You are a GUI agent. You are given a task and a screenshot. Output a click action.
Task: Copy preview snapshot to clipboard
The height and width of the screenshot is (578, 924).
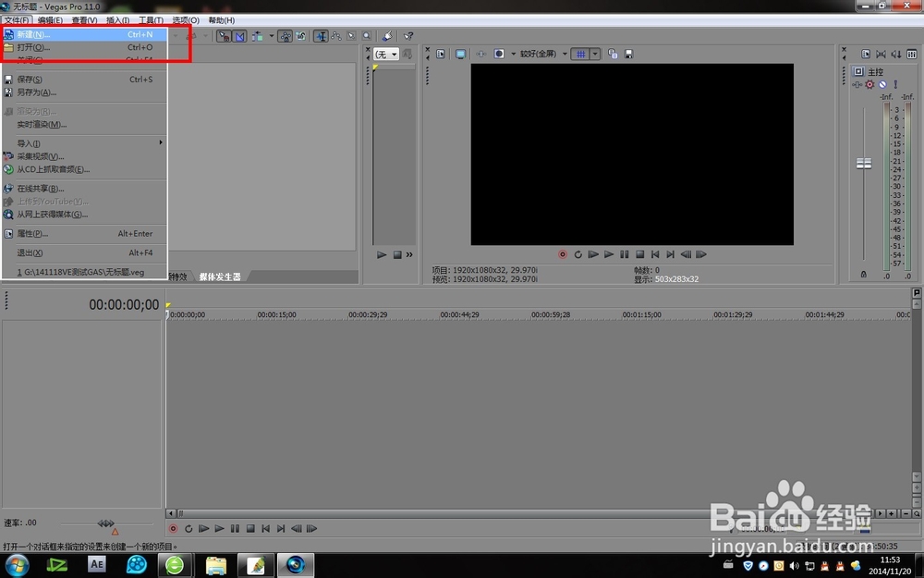coord(613,55)
